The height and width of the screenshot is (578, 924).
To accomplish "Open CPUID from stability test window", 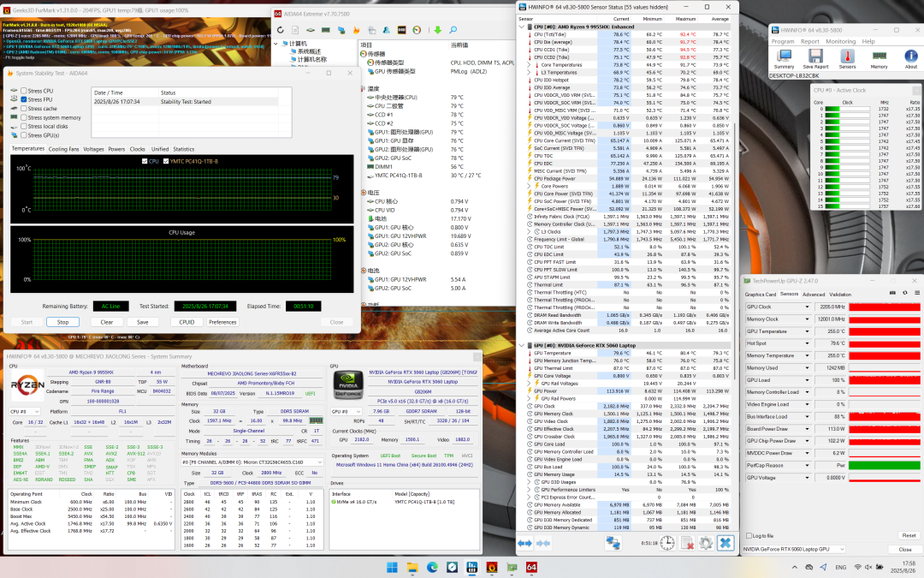I will point(187,322).
